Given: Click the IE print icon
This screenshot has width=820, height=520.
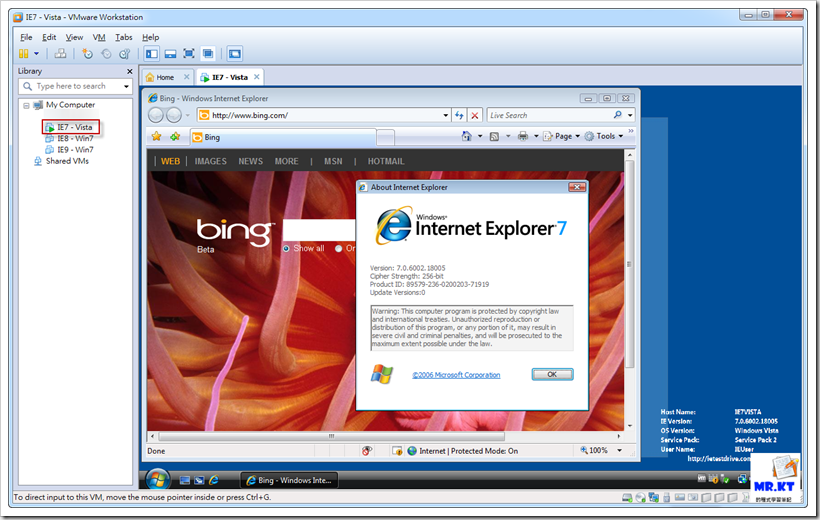Looking at the screenshot, I should coord(522,136).
